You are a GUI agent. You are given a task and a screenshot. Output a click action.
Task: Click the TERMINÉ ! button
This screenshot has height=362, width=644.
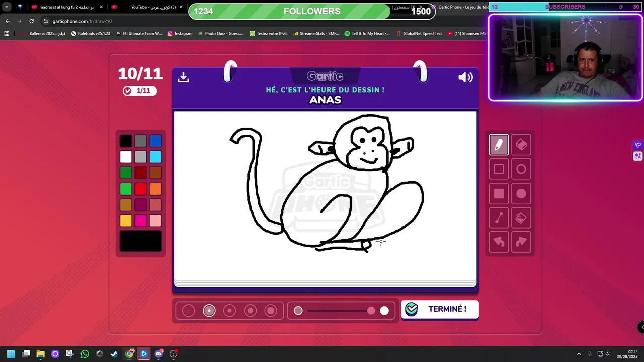(x=440, y=309)
